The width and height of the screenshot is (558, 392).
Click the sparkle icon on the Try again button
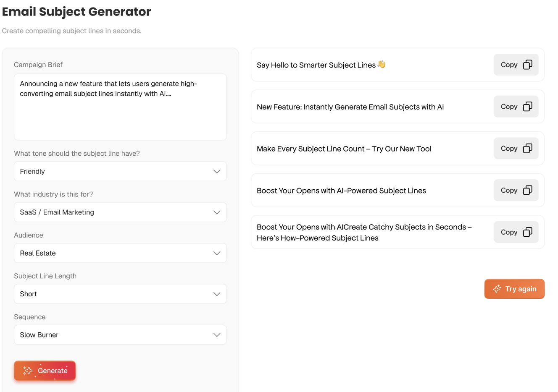point(497,289)
